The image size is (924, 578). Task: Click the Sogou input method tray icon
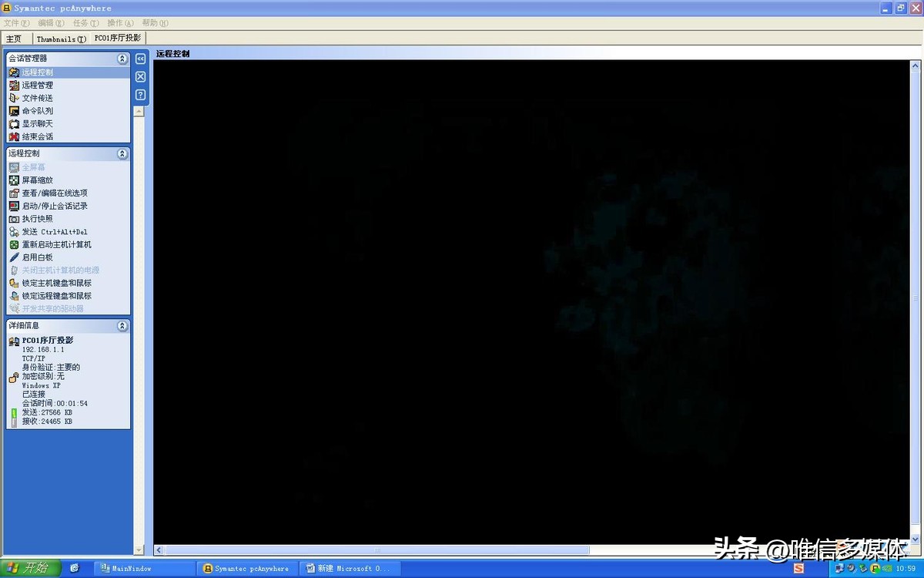[799, 569]
